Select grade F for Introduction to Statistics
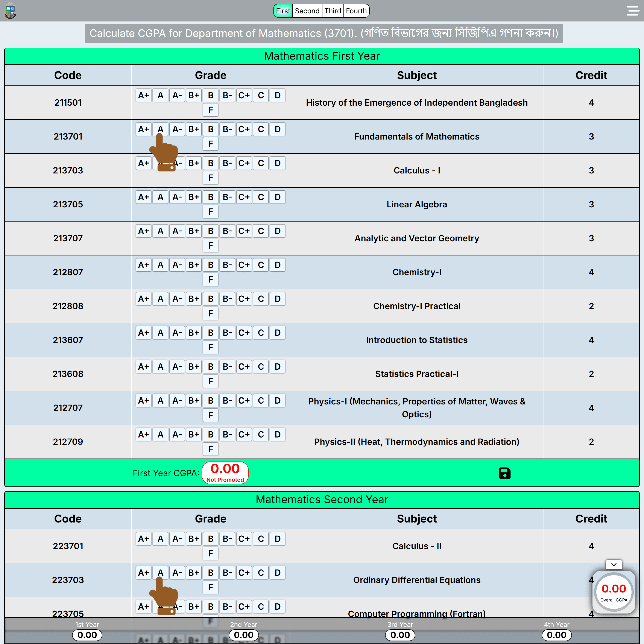The height and width of the screenshot is (644, 644). (x=211, y=347)
